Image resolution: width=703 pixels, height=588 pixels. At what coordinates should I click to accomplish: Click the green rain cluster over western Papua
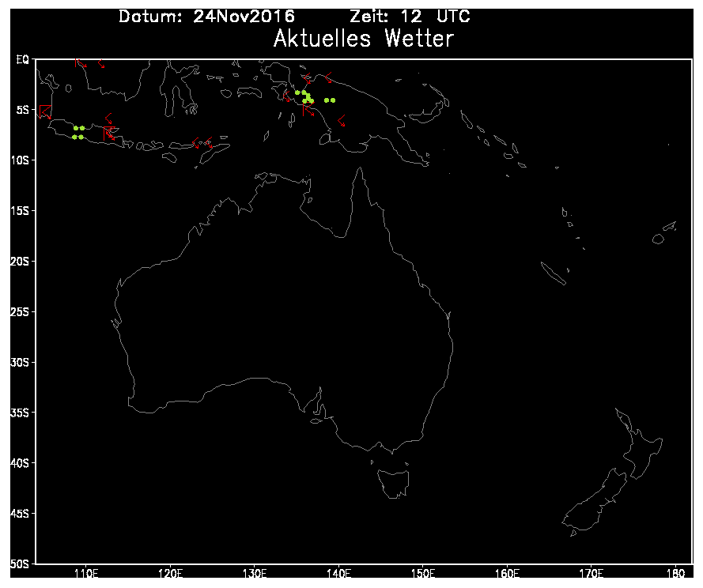point(304,96)
